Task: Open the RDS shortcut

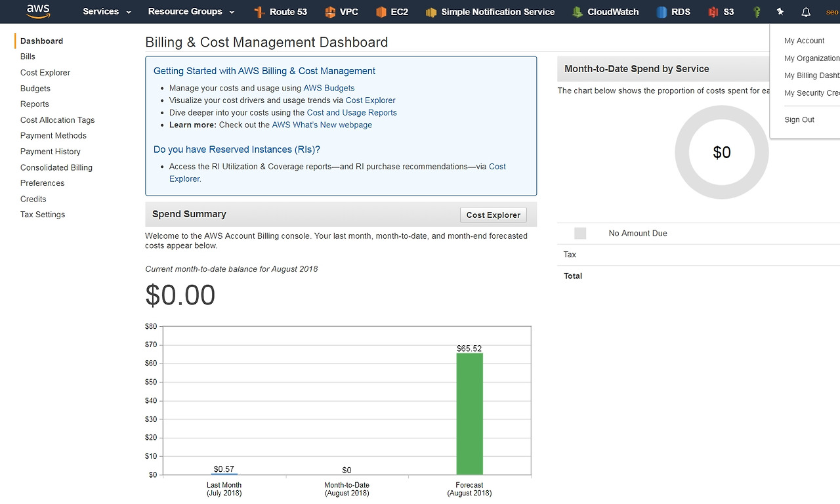Action: tap(673, 12)
